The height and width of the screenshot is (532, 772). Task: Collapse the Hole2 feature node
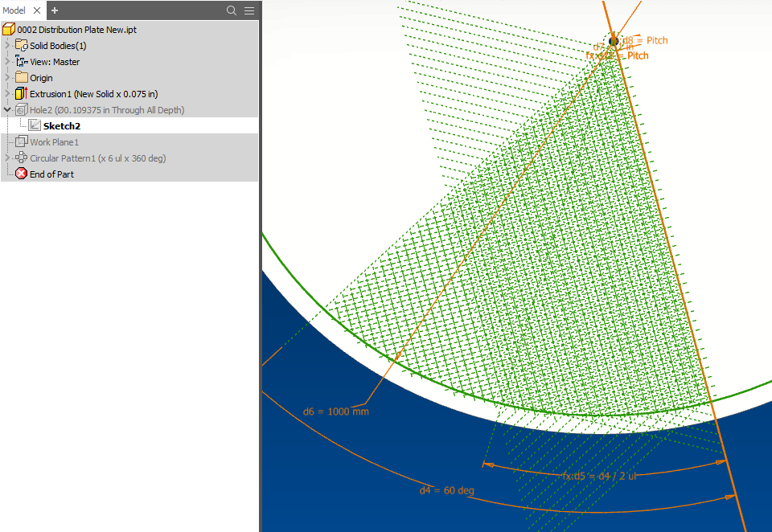[6, 109]
